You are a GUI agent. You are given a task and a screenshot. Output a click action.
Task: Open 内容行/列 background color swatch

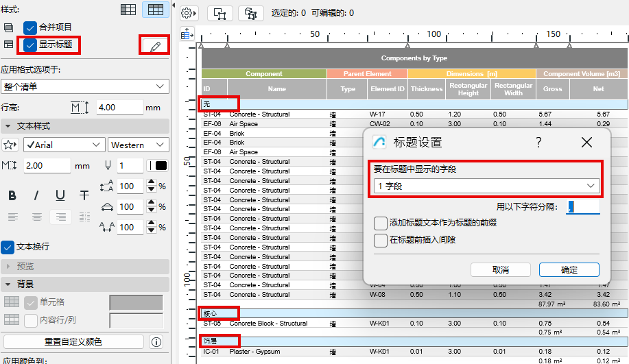(137, 320)
